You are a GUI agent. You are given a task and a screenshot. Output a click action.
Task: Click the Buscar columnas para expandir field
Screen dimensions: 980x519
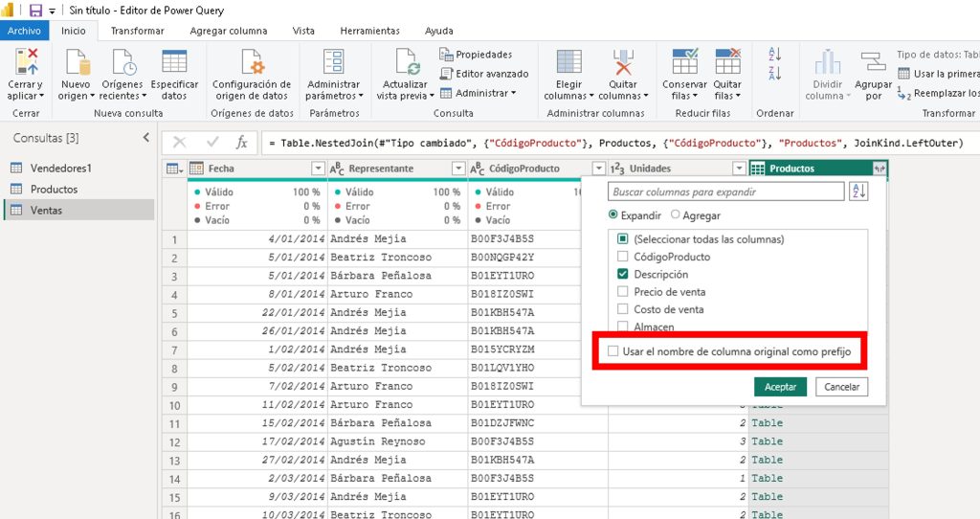pyautogui.click(x=725, y=192)
